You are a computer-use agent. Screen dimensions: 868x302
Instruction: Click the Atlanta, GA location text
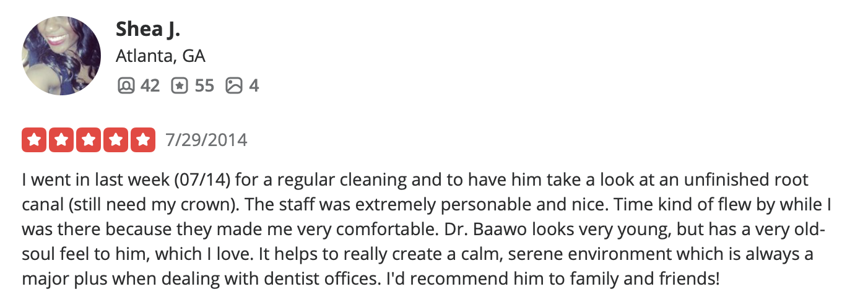[x=160, y=56]
